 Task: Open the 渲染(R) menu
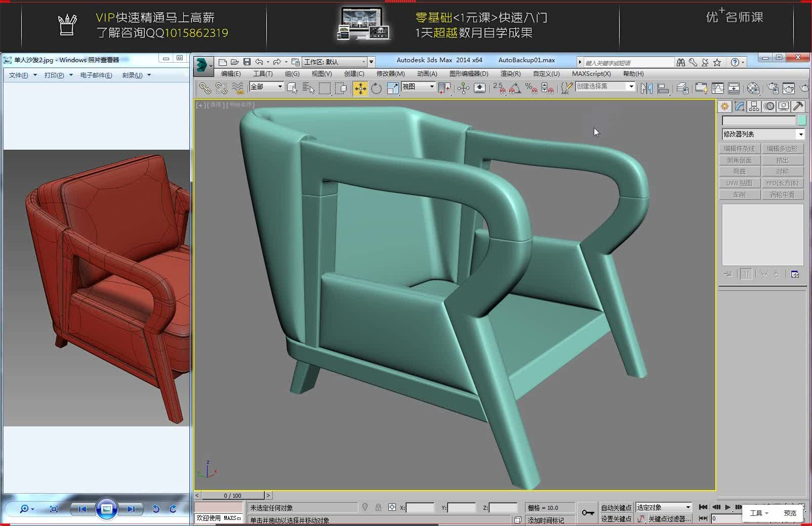(x=510, y=73)
